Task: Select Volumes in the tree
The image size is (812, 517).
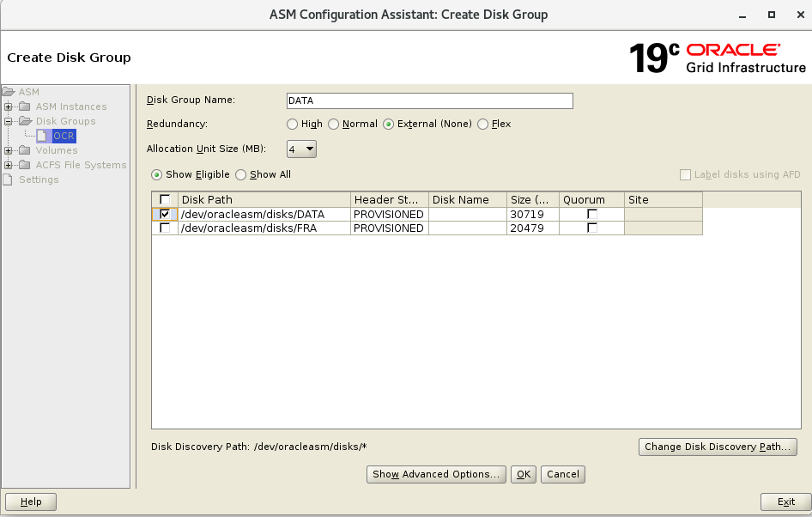Action: (57, 150)
